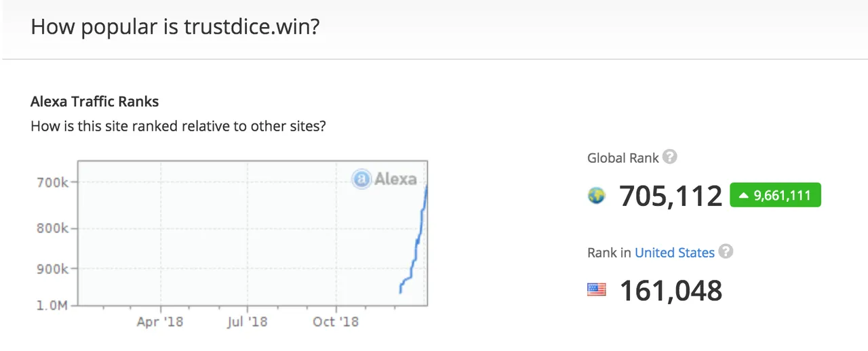Click the 1.0M label on the chart's vertical axis
Screen dimensions: 868x351
coord(52,305)
